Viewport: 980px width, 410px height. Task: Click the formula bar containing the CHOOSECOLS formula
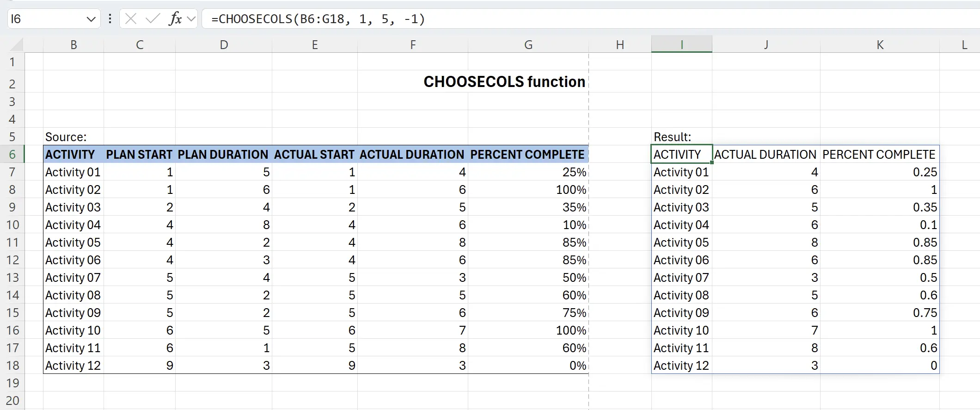point(592,19)
